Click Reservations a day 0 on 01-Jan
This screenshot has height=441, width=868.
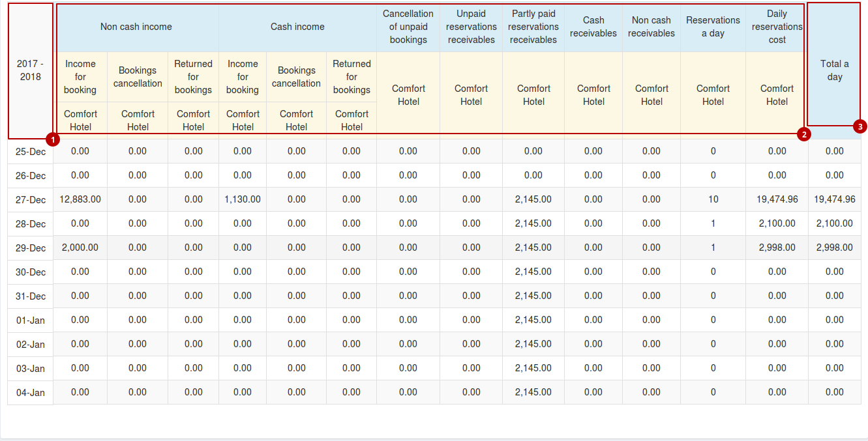click(713, 320)
